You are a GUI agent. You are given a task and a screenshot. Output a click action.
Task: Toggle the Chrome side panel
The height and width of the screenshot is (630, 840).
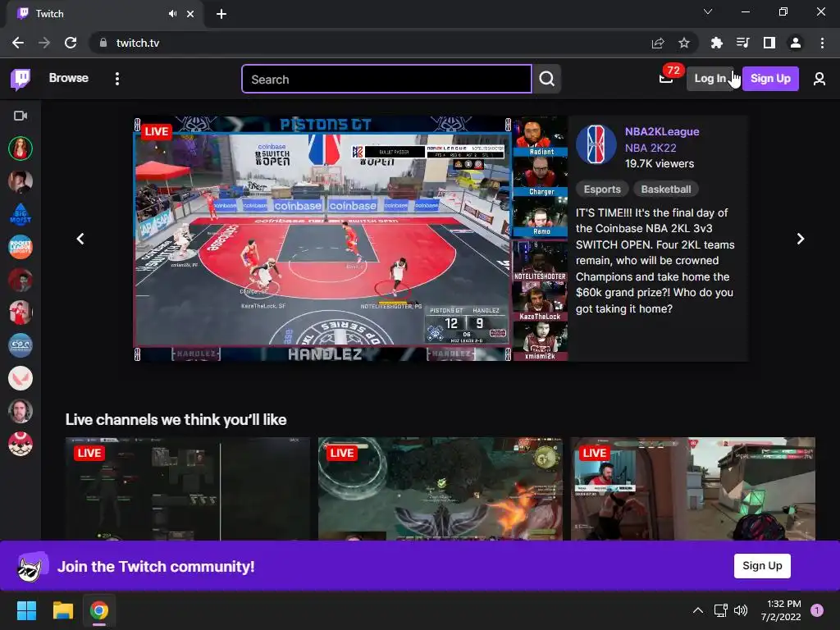[769, 43]
